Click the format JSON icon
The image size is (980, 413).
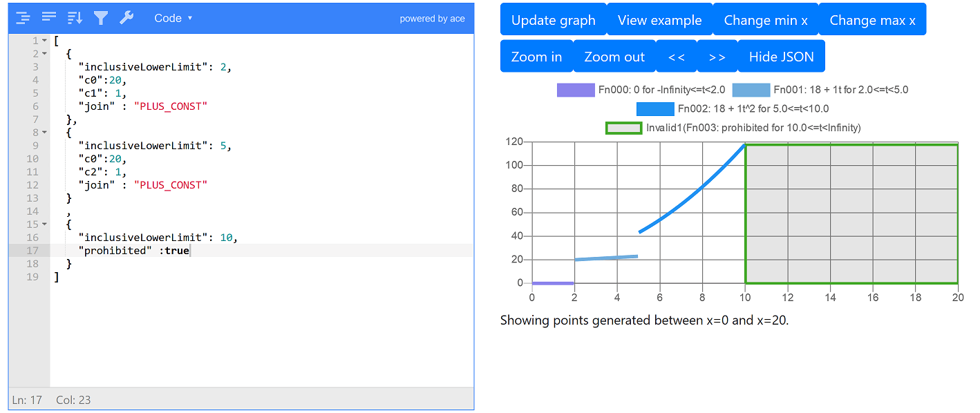[x=22, y=18]
